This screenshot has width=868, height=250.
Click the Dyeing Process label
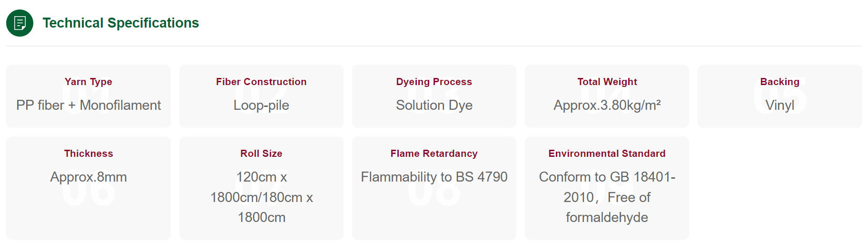click(434, 82)
